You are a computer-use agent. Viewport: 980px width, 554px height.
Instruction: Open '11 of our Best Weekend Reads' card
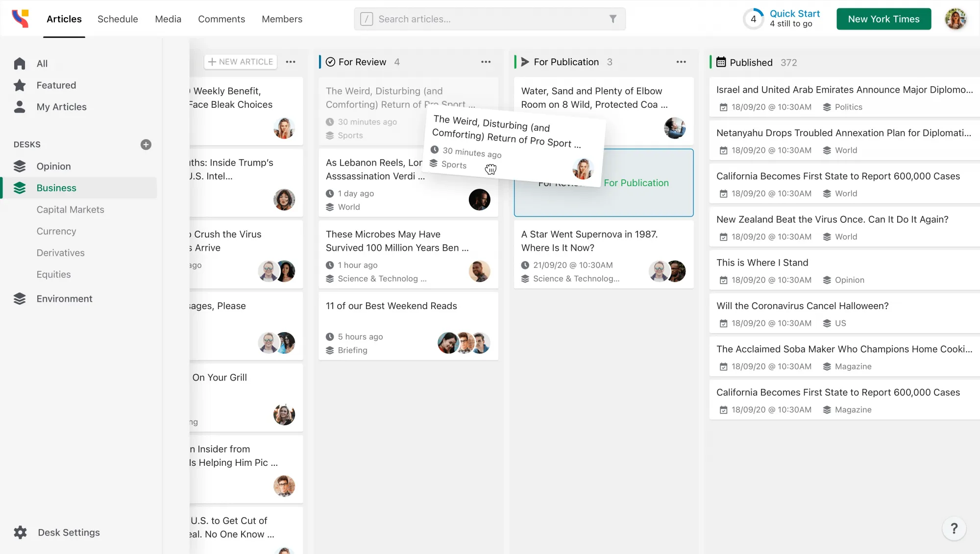pyautogui.click(x=409, y=326)
